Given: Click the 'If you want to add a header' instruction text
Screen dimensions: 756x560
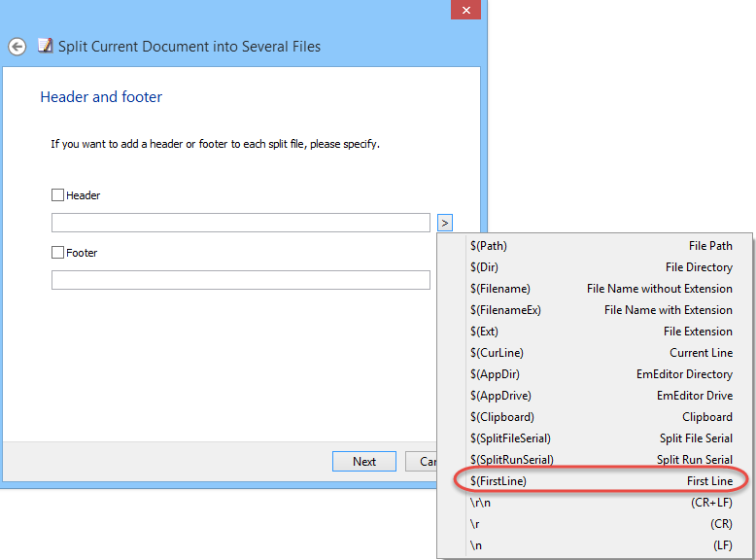Looking at the screenshot, I should (x=215, y=144).
